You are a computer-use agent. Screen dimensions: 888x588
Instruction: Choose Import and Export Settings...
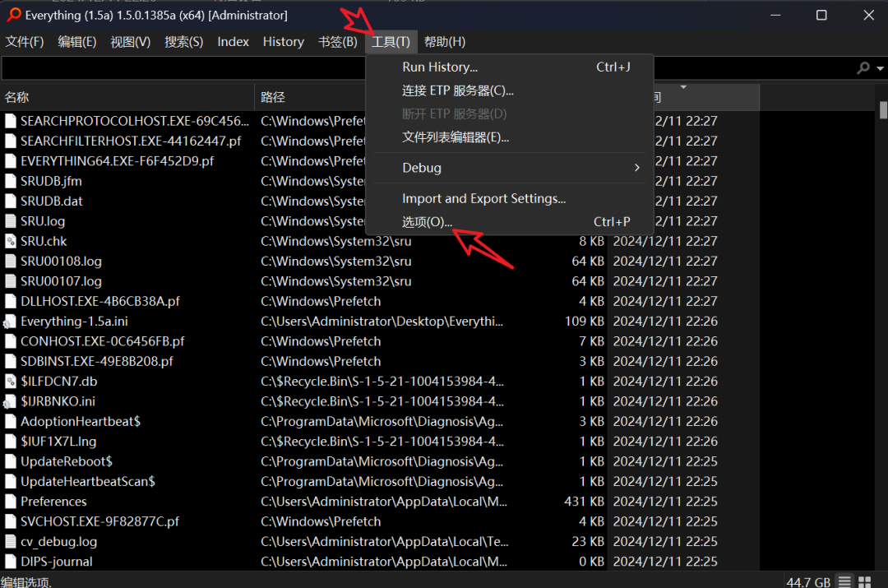pos(510,199)
